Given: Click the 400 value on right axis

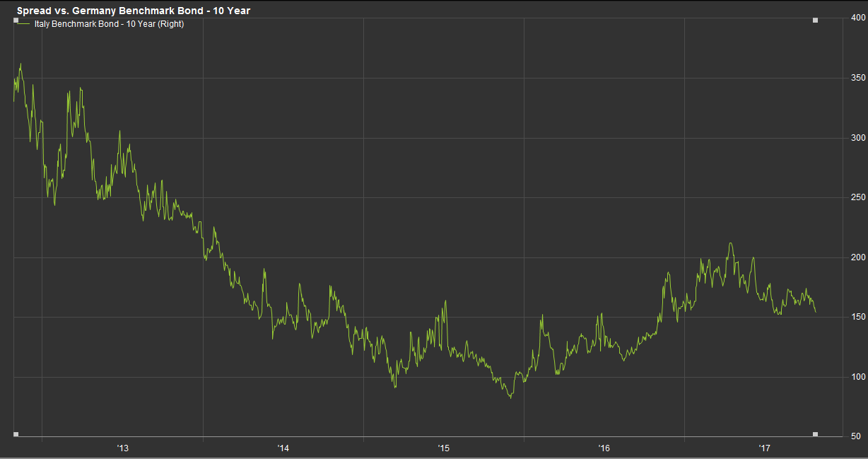Looking at the screenshot, I should coord(857,18).
